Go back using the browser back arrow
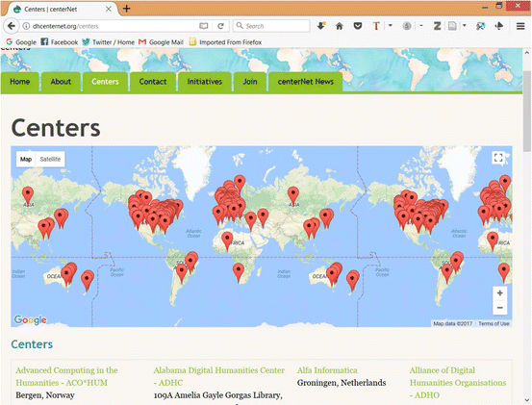This screenshot has width=532, height=405. click(x=12, y=26)
